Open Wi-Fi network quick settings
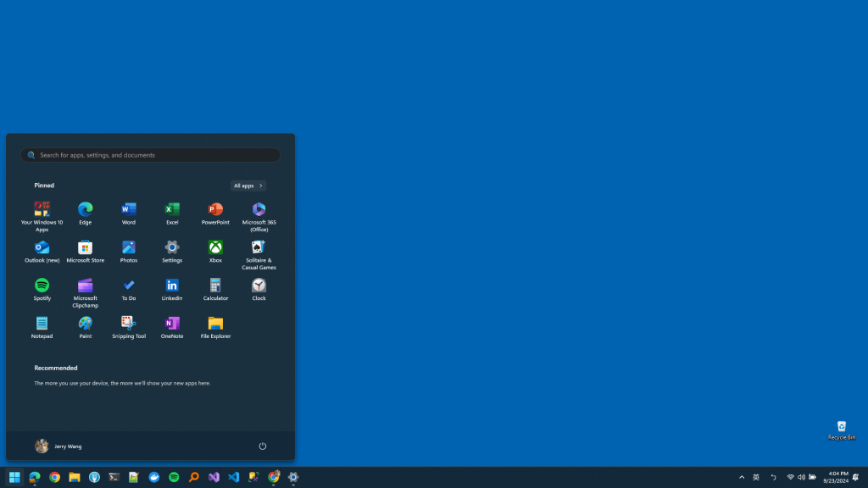 [791, 477]
